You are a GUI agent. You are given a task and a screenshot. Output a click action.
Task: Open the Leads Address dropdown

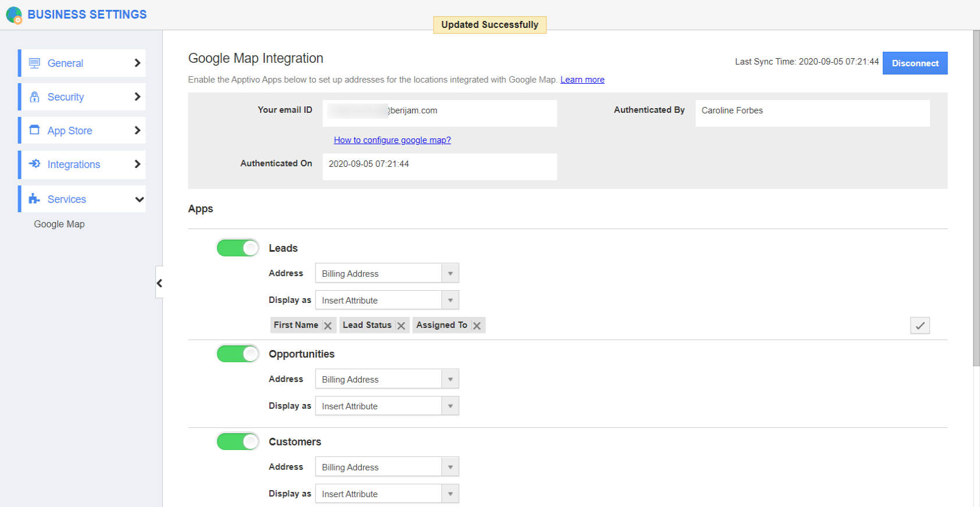pos(387,273)
